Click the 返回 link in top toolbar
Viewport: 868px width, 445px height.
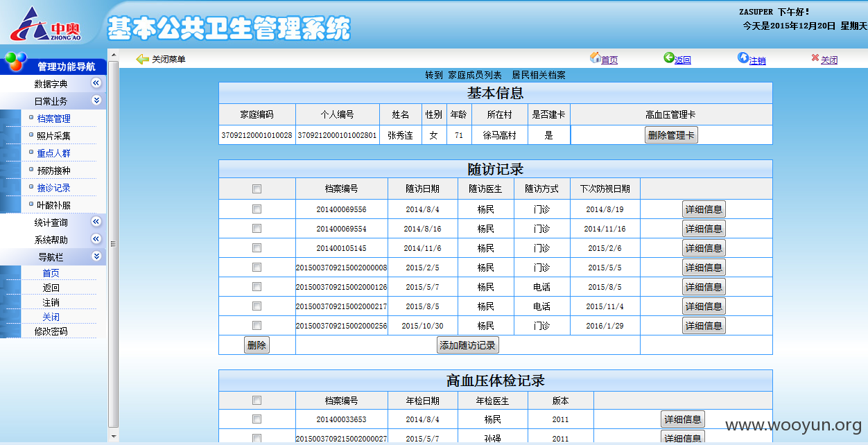pos(683,60)
